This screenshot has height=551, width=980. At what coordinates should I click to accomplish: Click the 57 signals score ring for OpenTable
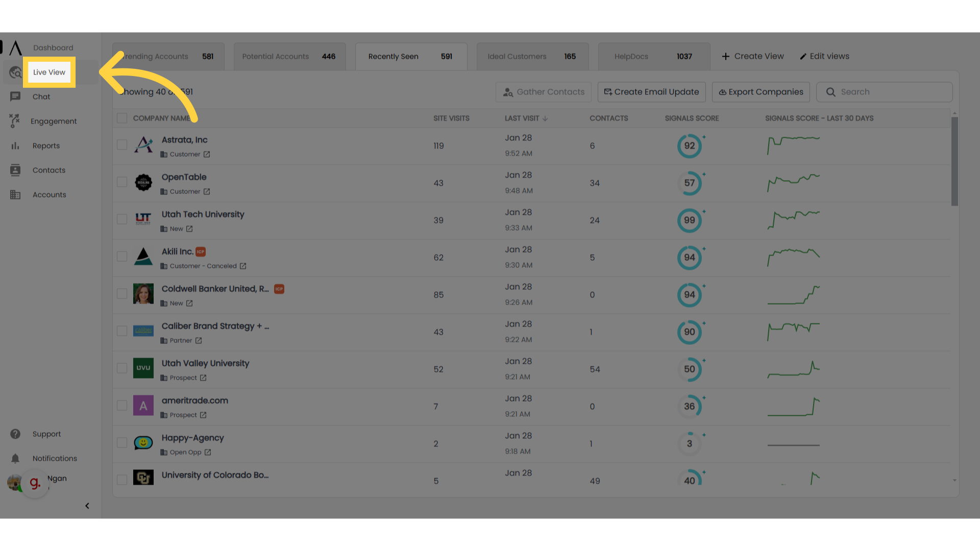(x=690, y=183)
